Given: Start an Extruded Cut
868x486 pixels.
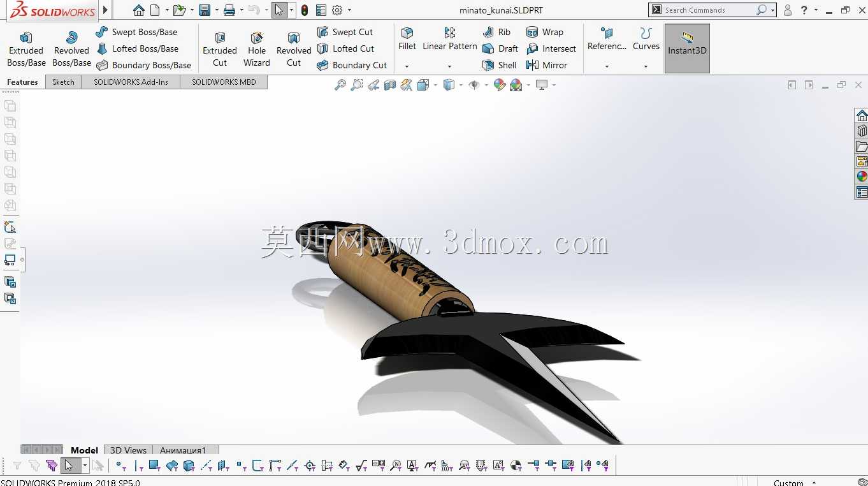Looking at the screenshot, I should click(220, 49).
